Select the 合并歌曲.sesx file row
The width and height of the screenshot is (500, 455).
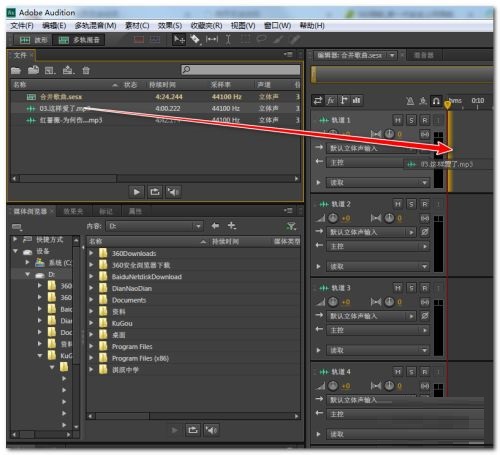(x=155, y=97)
